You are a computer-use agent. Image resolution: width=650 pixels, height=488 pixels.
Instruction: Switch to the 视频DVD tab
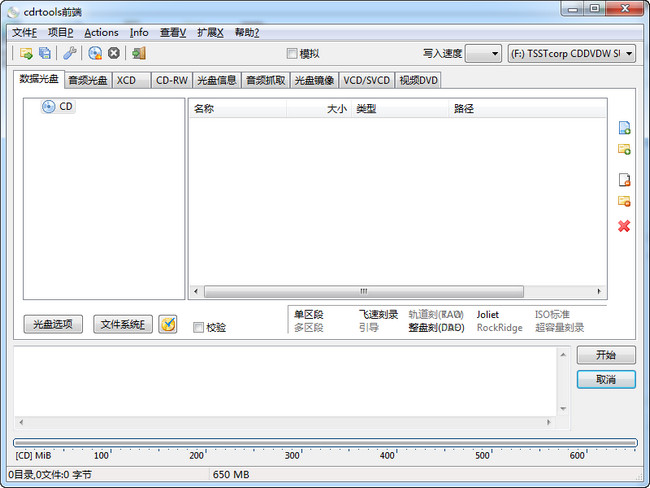tap(418, 80)
